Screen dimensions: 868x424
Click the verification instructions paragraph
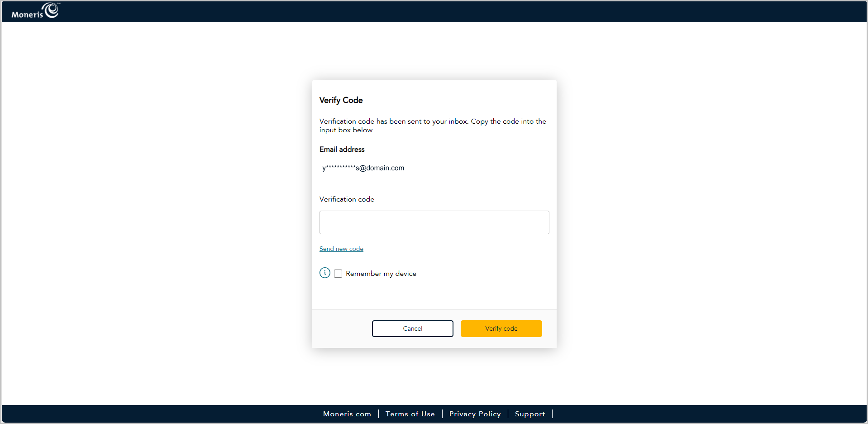click(x=433, y=125)
